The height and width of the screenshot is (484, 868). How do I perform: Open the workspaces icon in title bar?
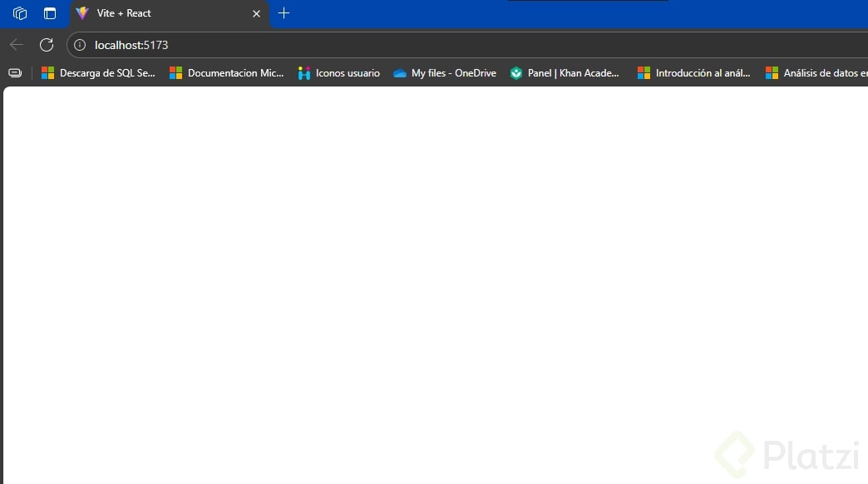[x=20, y=13]
